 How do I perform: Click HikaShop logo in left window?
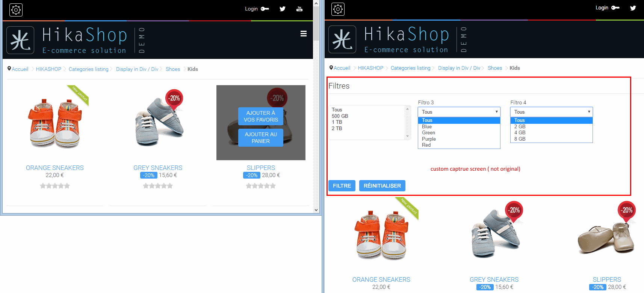point(76,40)
